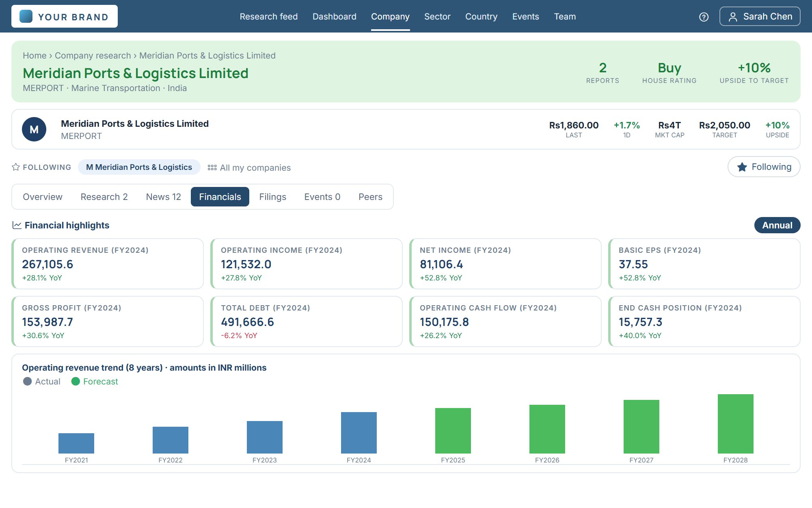
Task: Click the FY2025 forecast bar
Action: click(453, 431)
